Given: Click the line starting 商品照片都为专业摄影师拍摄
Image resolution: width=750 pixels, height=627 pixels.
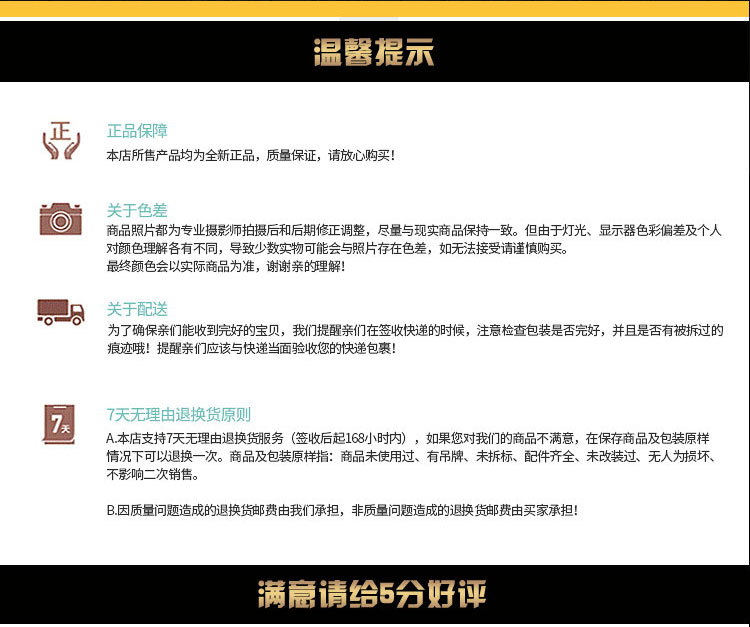Looking at the screenshot, I should pos(414,231).
